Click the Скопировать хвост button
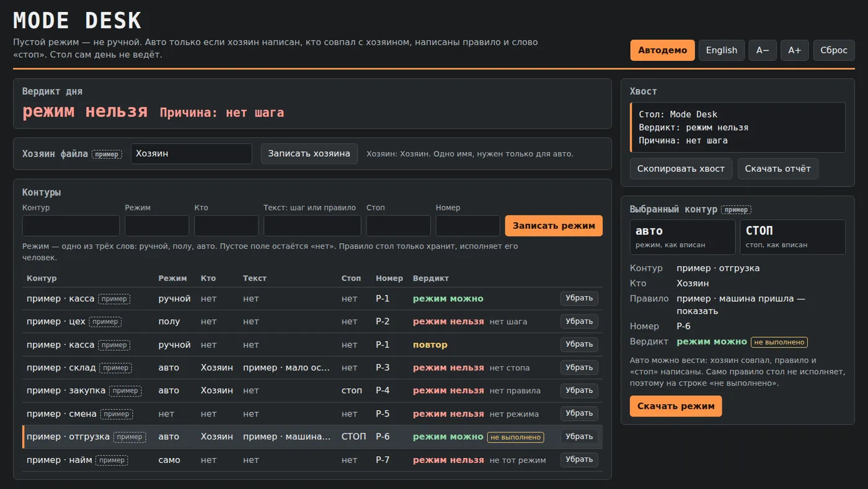The width and height of the screenshot is (868, 489). (681, 169)
